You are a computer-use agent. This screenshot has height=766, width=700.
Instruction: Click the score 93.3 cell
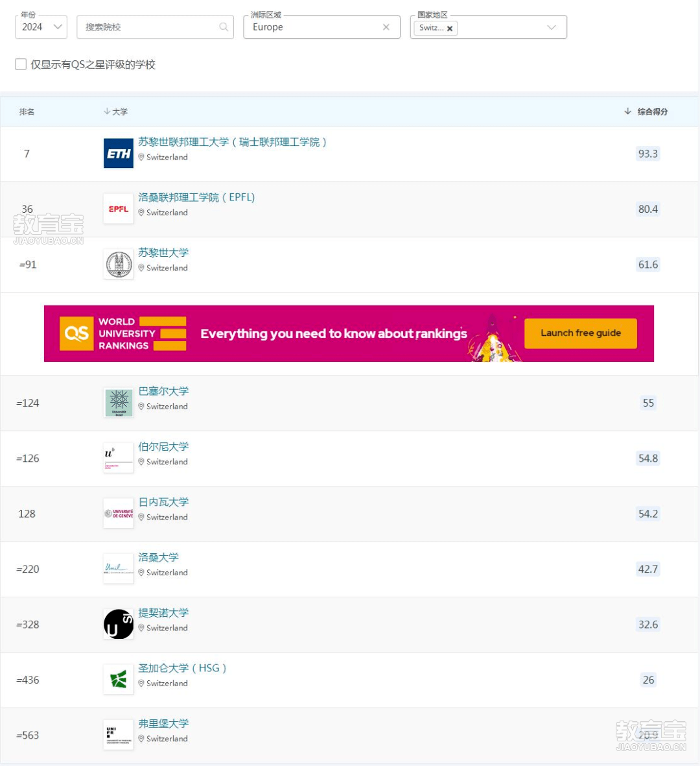(x=647, y=154)
